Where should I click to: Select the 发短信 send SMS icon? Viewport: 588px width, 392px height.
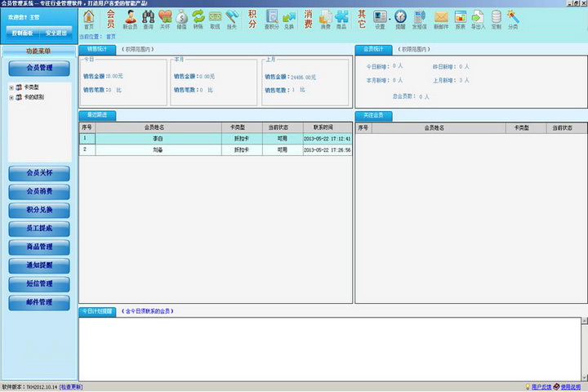pos(419,20)
